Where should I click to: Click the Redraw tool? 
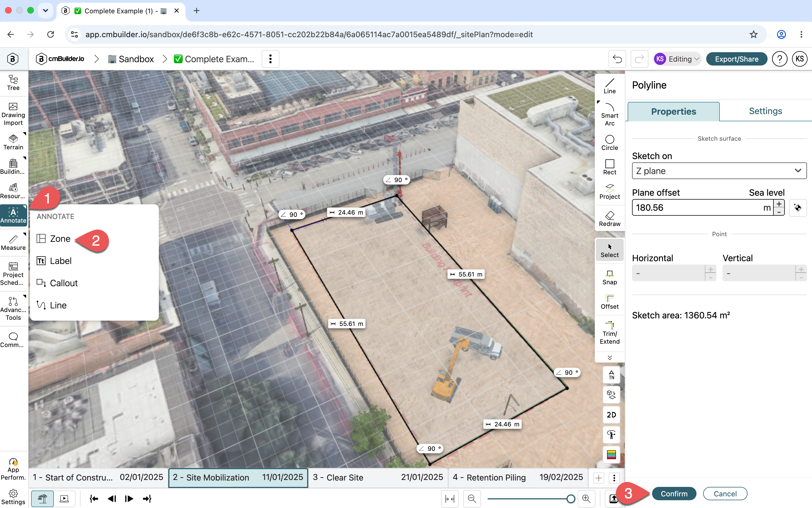click(610, 219)
